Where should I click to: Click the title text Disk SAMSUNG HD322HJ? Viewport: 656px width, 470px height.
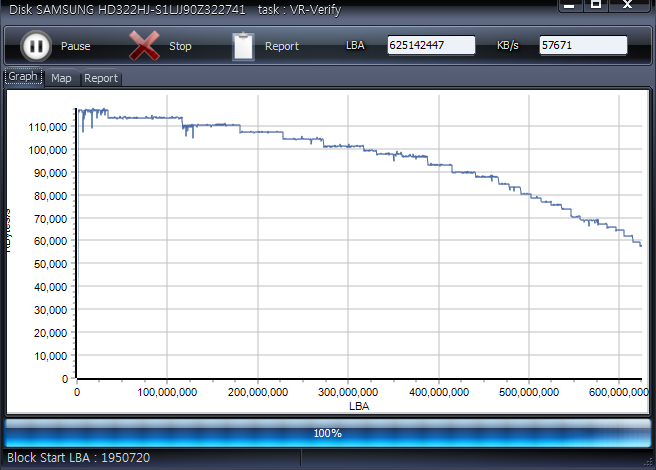127,10
